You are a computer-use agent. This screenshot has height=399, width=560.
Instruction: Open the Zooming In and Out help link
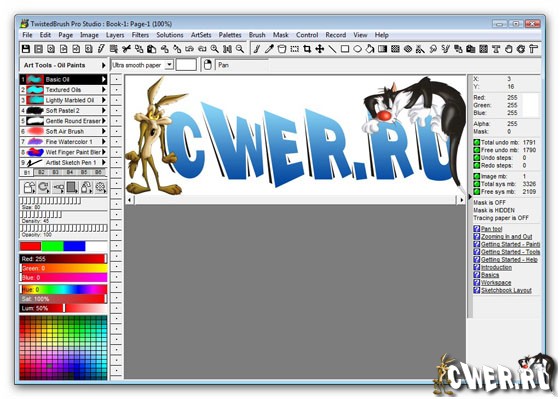506,236
